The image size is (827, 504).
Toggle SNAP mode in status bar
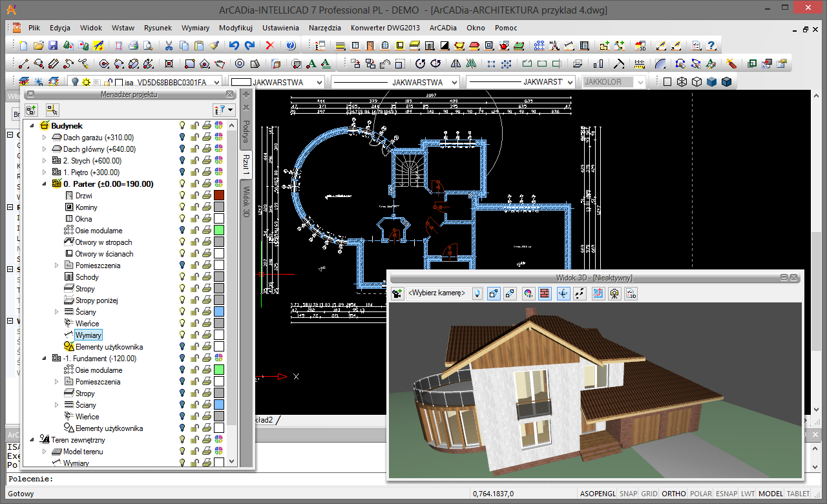coord(628,493)
